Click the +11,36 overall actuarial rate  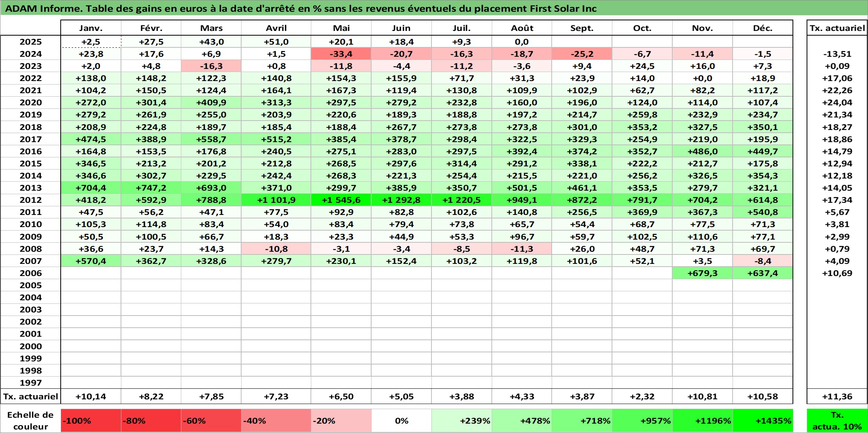(837, 397)
